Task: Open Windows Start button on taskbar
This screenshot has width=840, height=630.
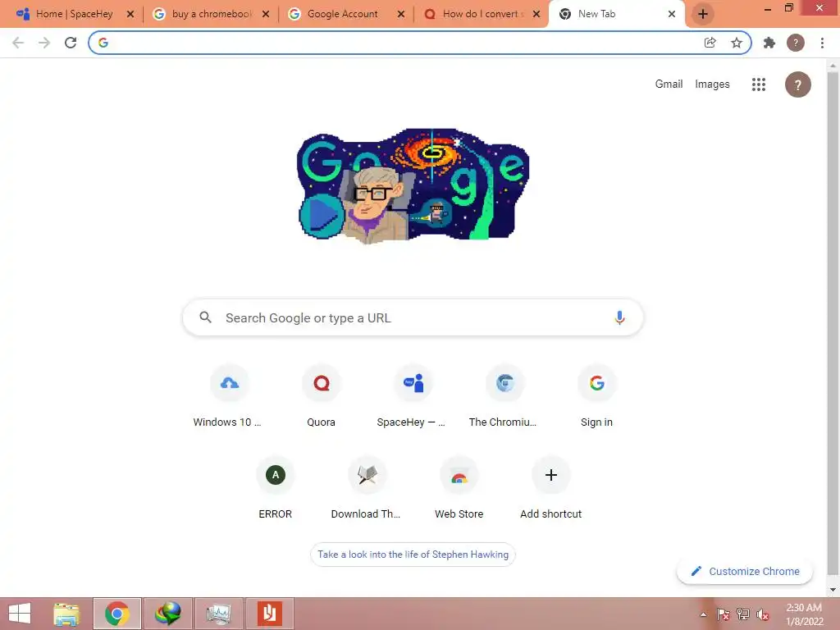Action: (x=20, y=614)
